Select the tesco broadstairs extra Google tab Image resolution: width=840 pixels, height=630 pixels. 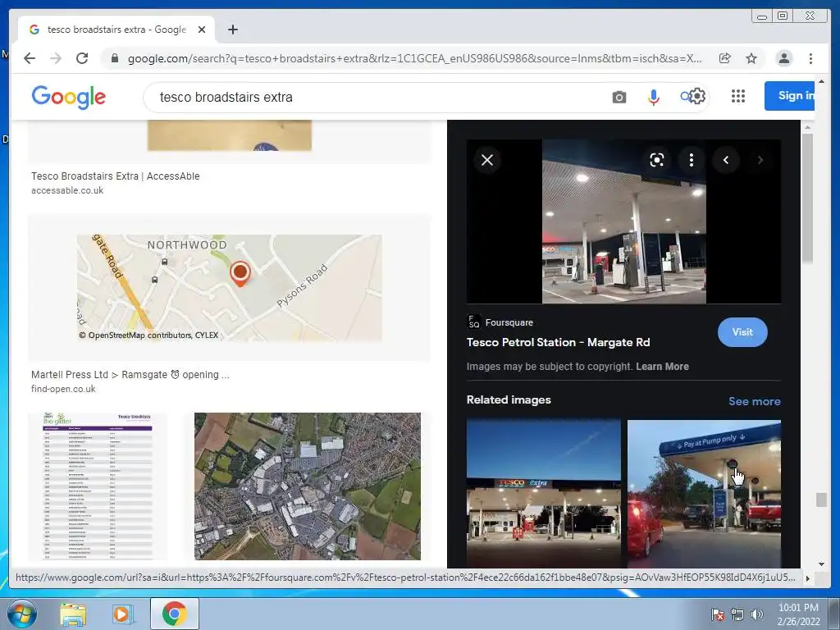pos(116,30)
